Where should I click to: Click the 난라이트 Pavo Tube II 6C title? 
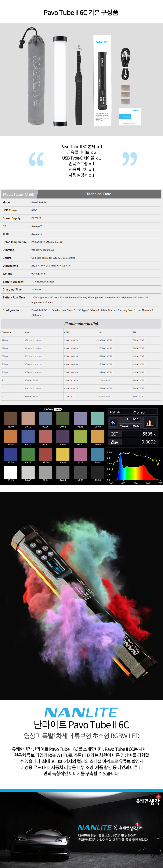[81, 725]
